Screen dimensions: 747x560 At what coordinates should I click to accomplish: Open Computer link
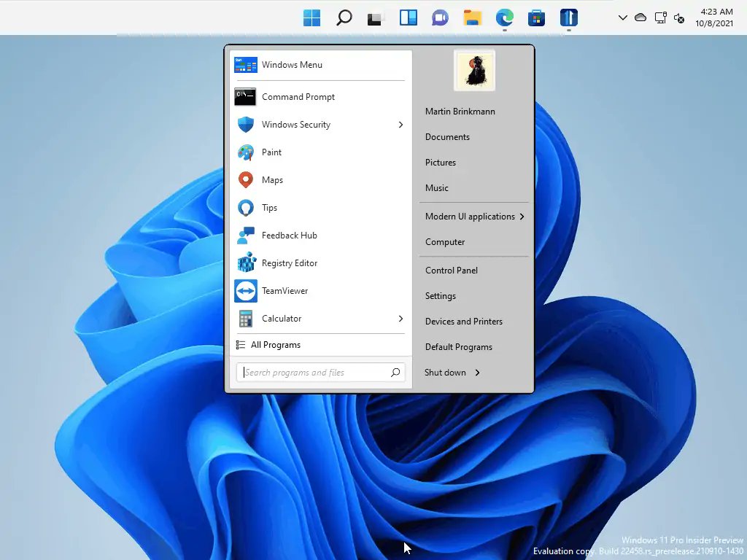[445, 242]
